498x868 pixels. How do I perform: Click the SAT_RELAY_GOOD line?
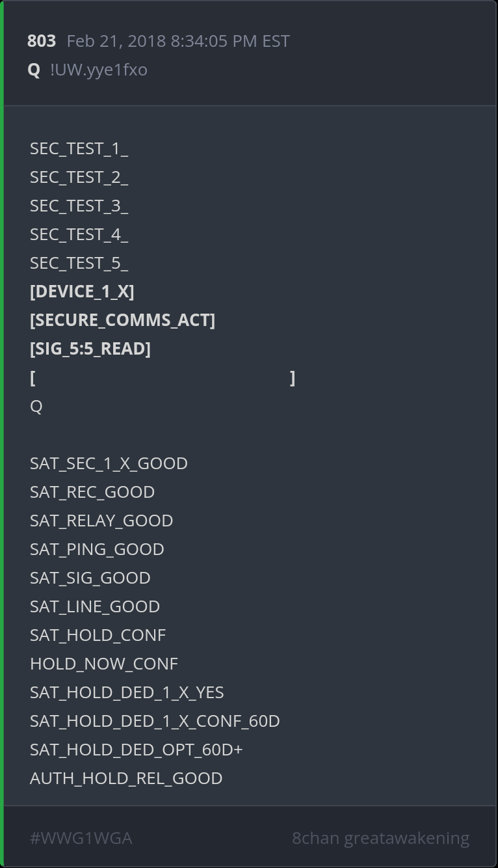click(x=101, y=521)
